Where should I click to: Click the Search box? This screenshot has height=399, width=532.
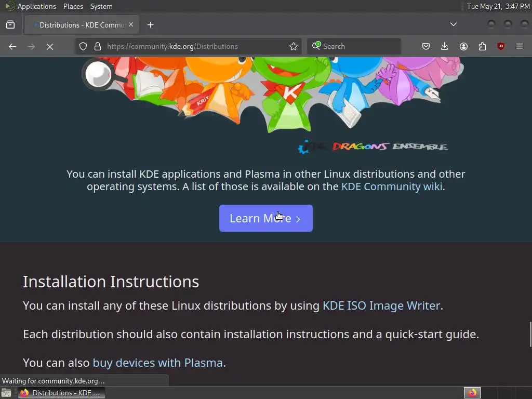(x=354, y=46)
